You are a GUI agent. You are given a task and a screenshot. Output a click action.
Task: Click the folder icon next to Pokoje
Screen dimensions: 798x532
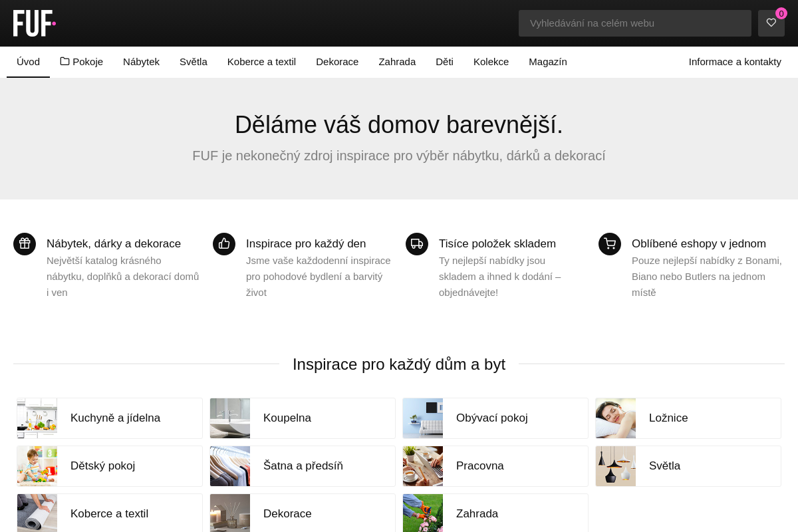[x=65, y=61]
